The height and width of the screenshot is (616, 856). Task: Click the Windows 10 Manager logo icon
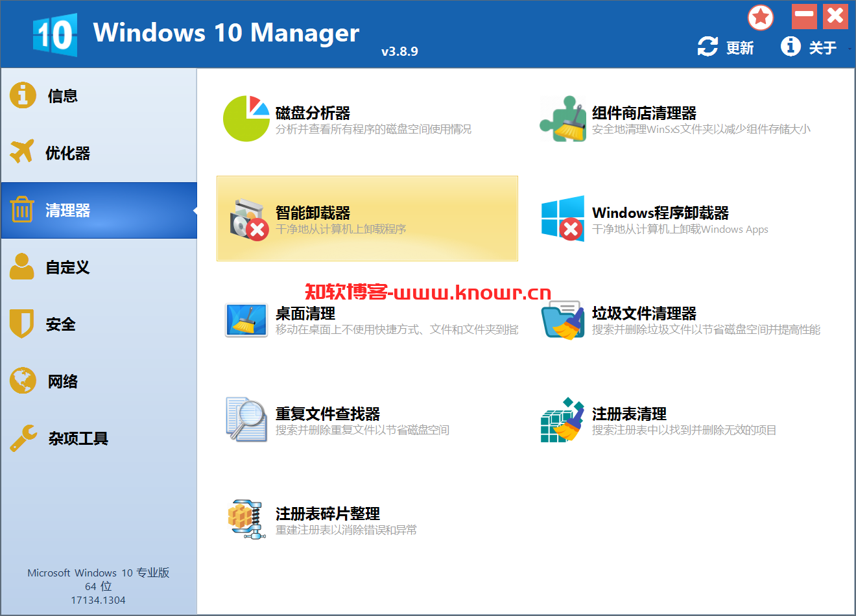(55, 34)
